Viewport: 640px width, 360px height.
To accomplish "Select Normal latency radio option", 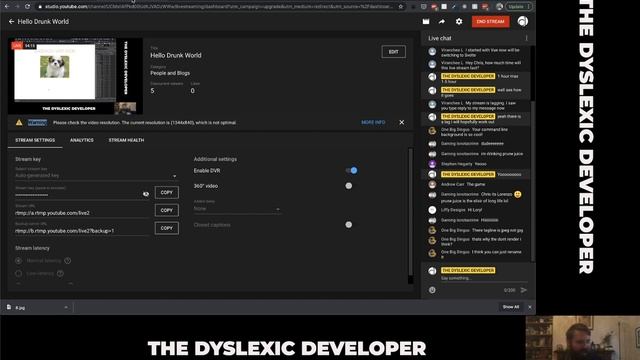I will [x=19, y=261].
